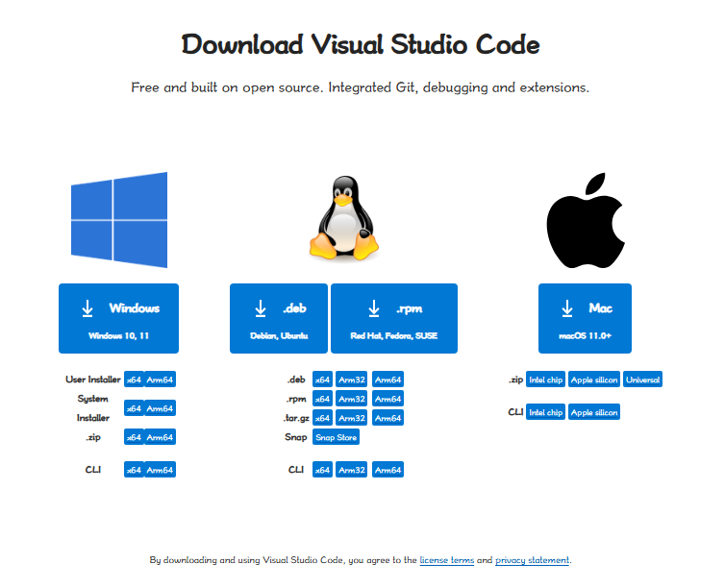Select x64 for Windows .zip

pyautogui.click(x=134, y=437)
